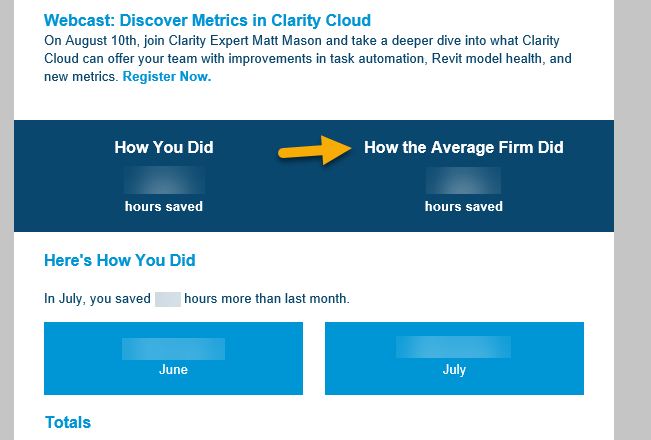Select the Totals heading

pyautogui.click(x=68, y=422)
